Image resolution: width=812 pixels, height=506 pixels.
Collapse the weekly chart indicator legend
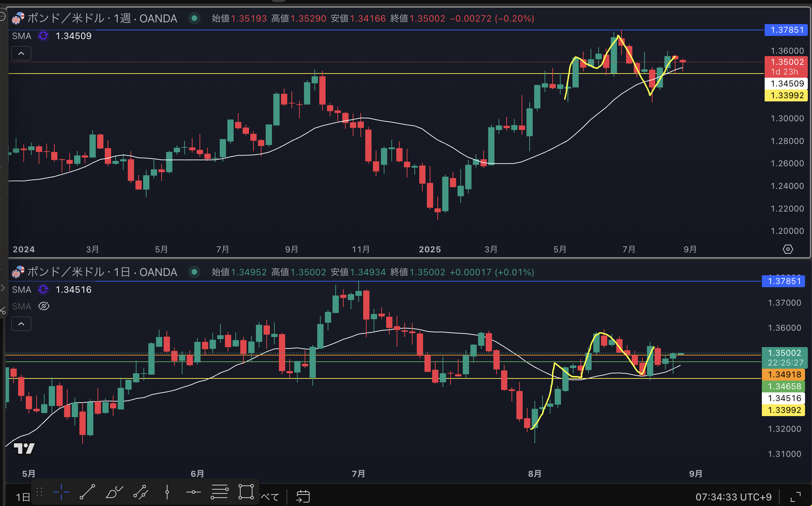coord(21,53)
